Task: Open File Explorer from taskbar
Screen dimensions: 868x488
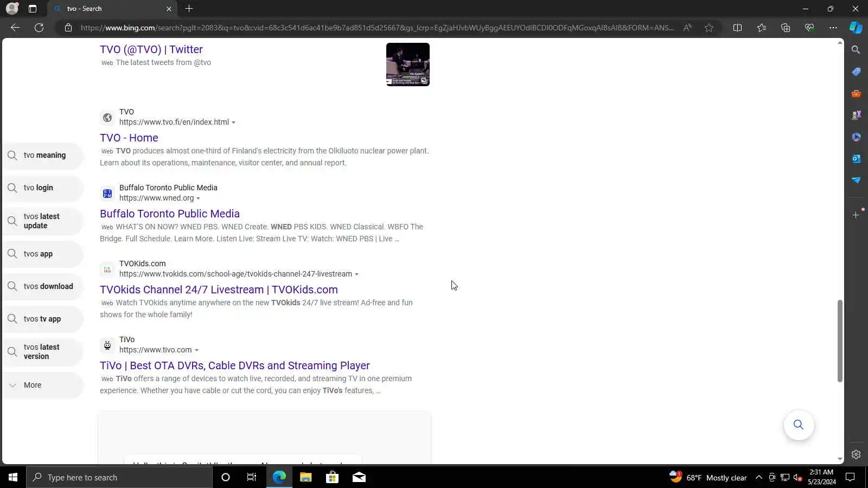Action: (305, 478)
